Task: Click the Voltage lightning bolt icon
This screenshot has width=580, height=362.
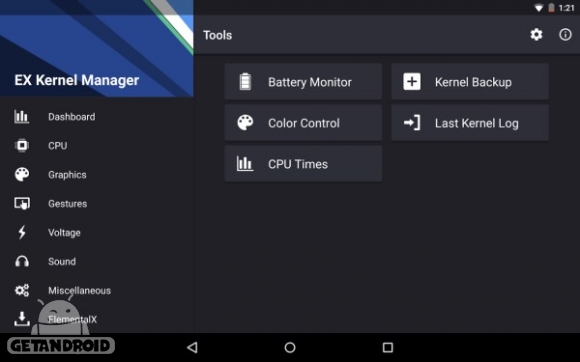Action: [22, 232]
